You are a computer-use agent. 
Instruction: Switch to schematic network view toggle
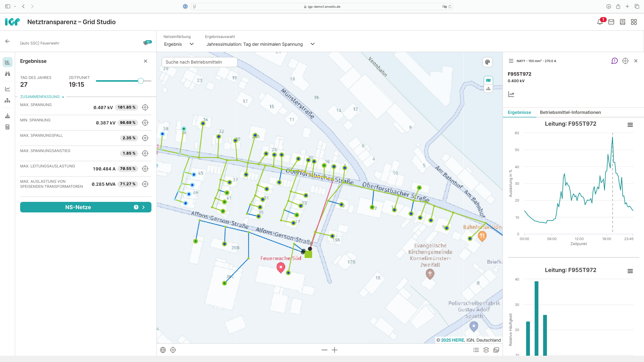(x=488, y=89)
